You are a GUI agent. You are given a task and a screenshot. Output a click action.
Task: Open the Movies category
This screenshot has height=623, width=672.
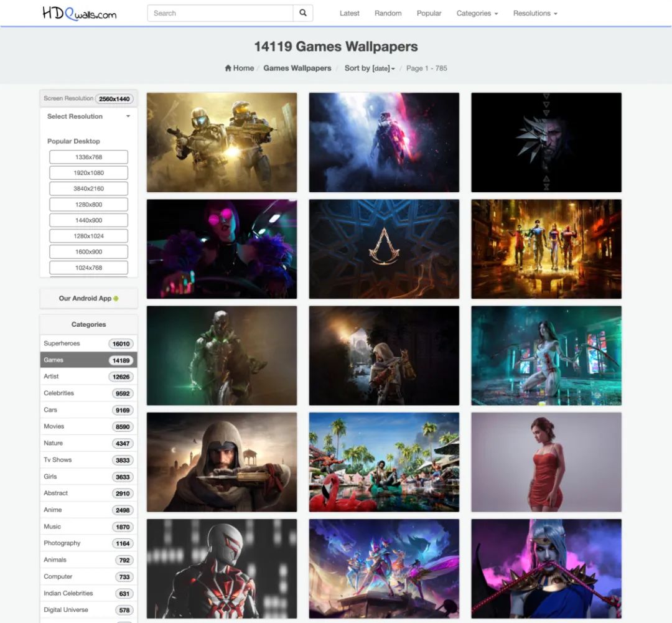point(89,426)
